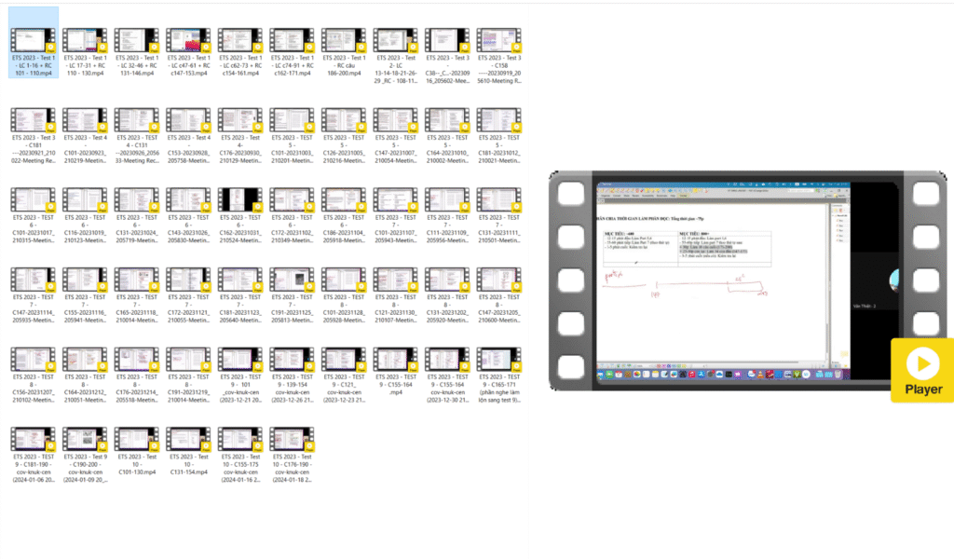Click the large yellow Player badge
The image size is (954, 560).
[x=921, y=370]
